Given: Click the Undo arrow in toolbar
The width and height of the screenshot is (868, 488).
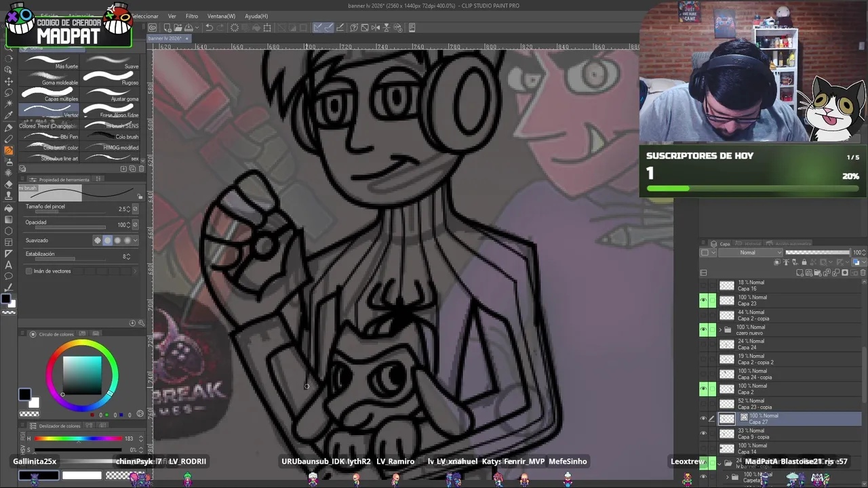Looking at the screenshot, I should coord(209,28).
